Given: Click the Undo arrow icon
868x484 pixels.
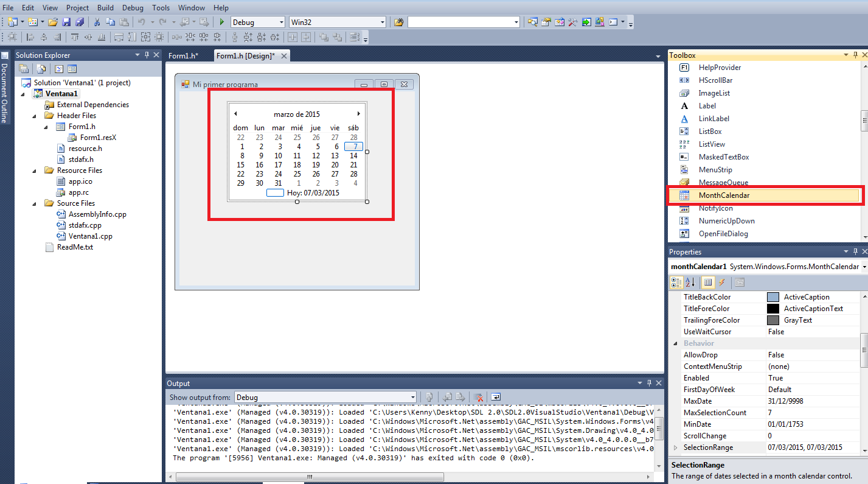Looking at the screenshot, I should coord(141,22).
